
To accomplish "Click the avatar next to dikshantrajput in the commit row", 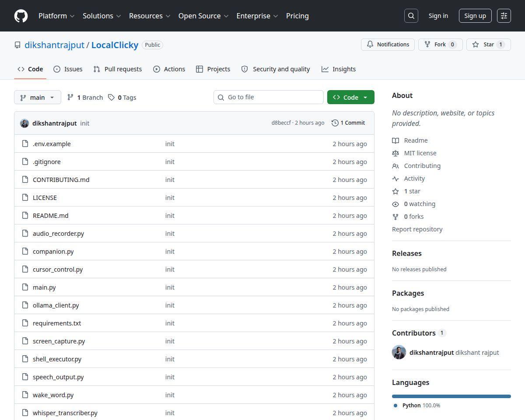I will (x=24, y=123).
